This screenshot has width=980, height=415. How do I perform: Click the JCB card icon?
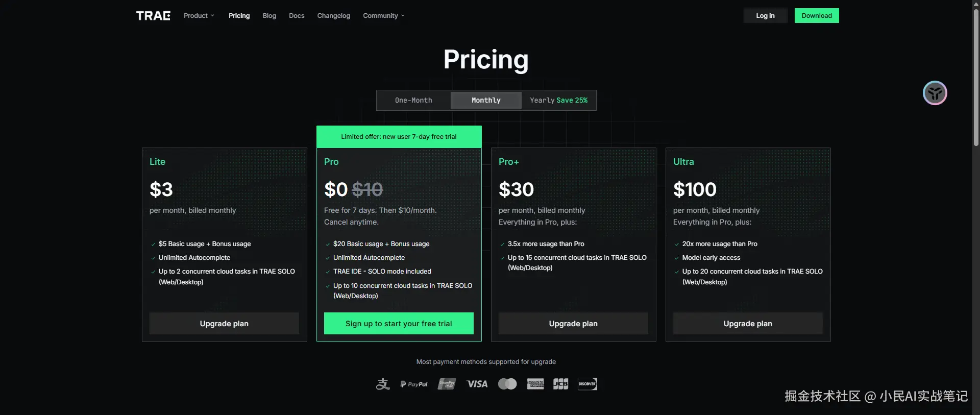[561, 384]
